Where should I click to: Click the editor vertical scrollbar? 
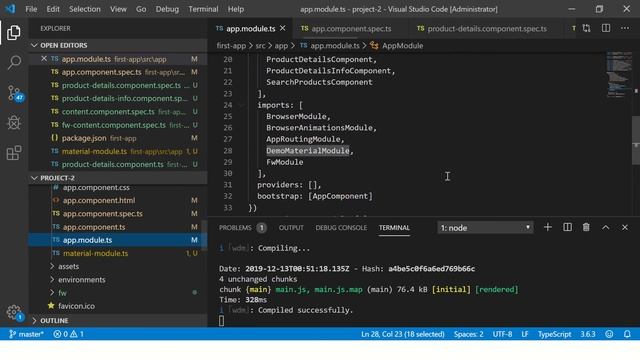click(x=636, y=141)
